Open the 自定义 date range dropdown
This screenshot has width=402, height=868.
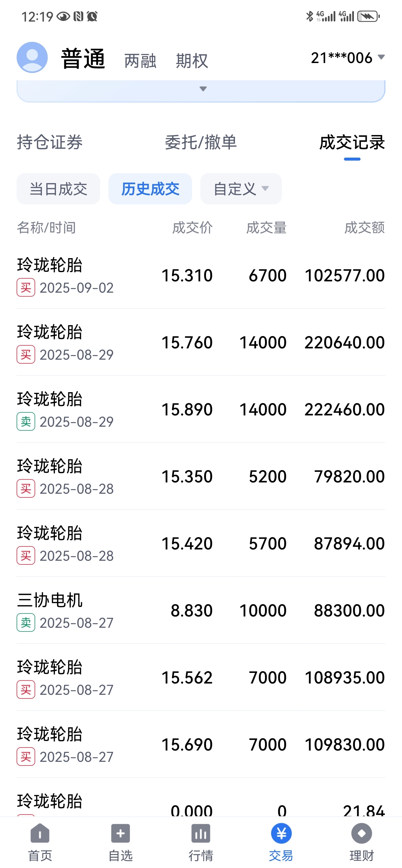pyautogui.click(x=241, y=189)
